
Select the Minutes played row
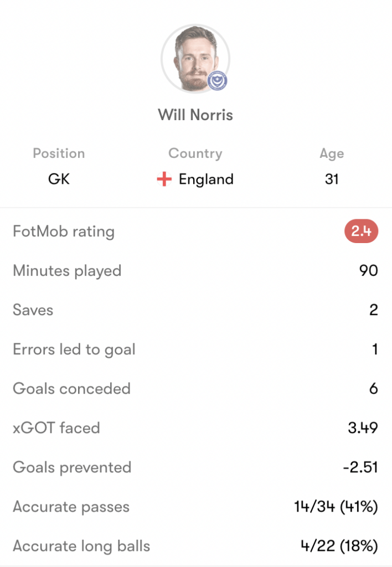[x=195, y=270]
